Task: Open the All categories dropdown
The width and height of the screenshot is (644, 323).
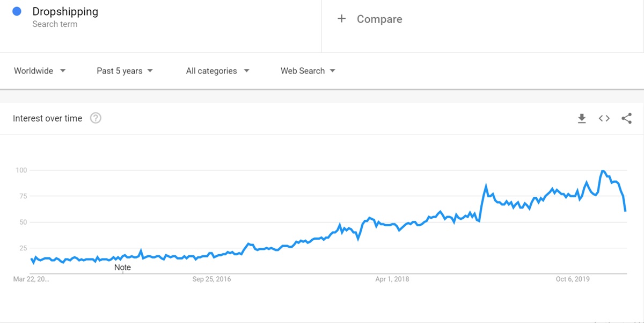Action: 217,71
